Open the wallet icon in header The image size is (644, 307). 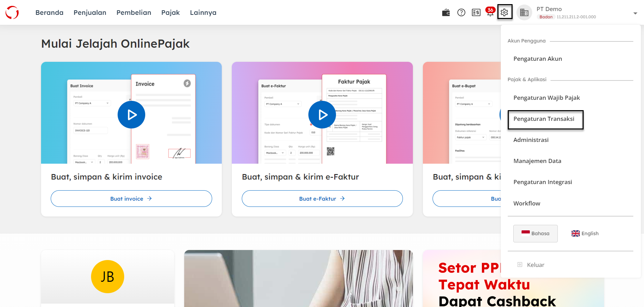point(446,13)
